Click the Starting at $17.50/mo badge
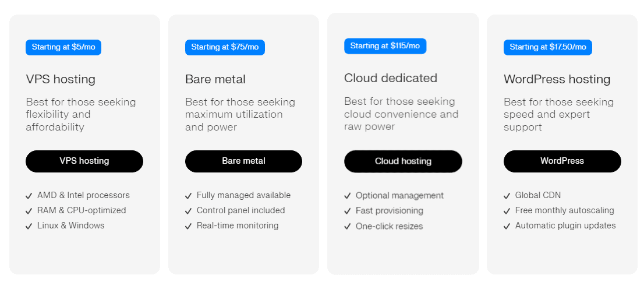This screenshot has width=644, height=289. point(547,48)
